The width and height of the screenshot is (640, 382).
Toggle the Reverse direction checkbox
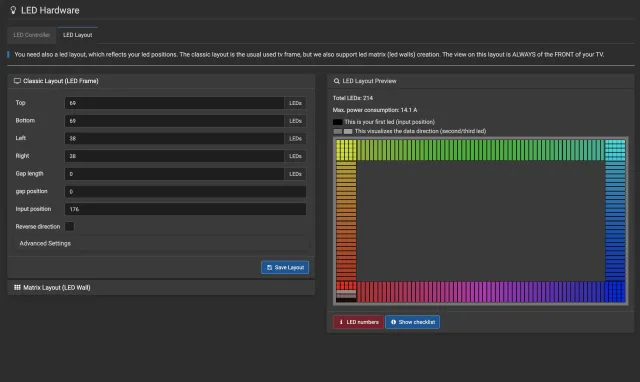point(70,227)
